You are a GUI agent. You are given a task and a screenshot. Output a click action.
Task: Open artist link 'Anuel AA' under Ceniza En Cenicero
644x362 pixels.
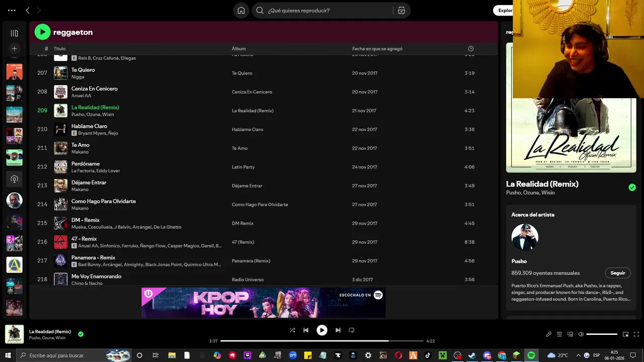[x=82, y=96]
